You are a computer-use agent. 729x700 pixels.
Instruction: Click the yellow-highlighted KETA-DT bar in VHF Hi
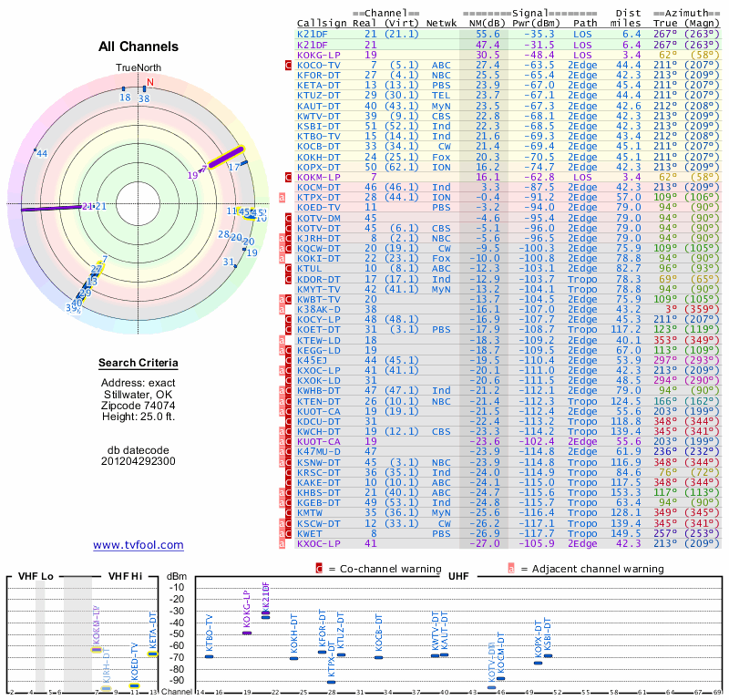152,654
